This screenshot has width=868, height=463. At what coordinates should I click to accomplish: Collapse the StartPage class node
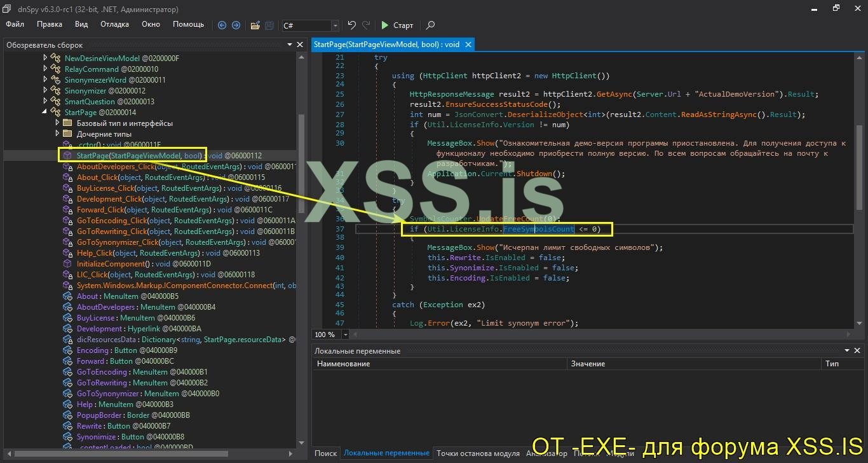coord(45,112)
